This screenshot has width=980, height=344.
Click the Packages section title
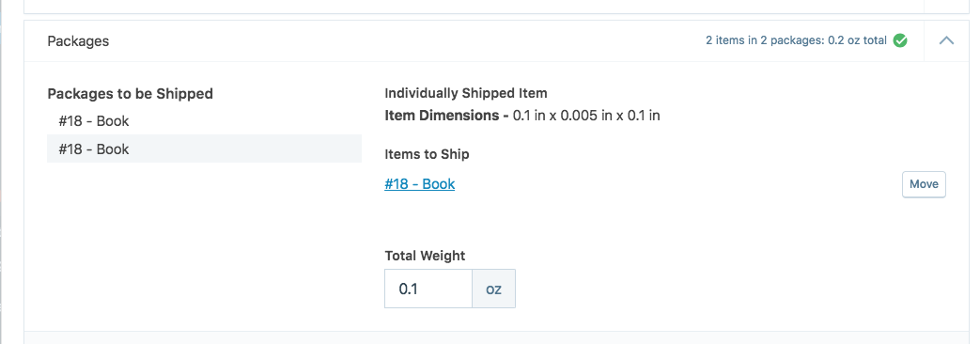tap(78, 41)
